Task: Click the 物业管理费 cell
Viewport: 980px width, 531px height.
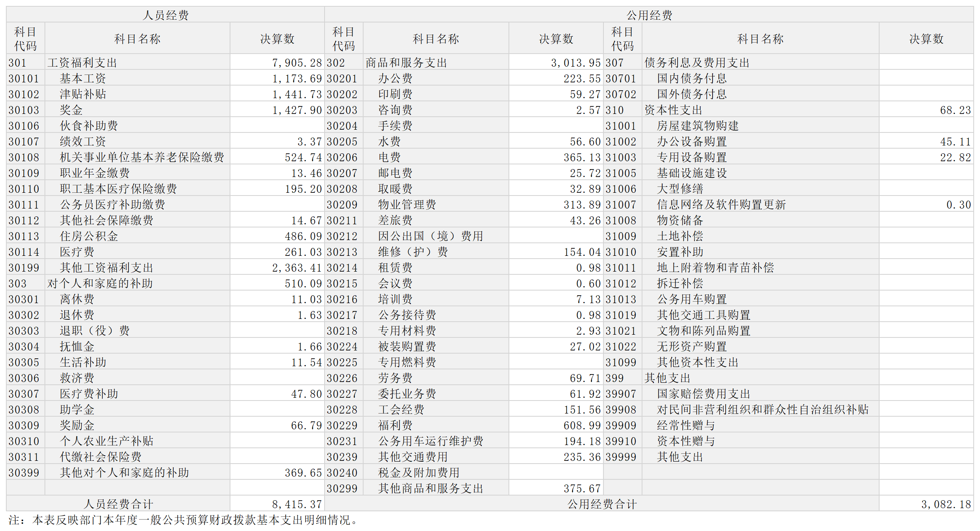Action: click(407, 205)
